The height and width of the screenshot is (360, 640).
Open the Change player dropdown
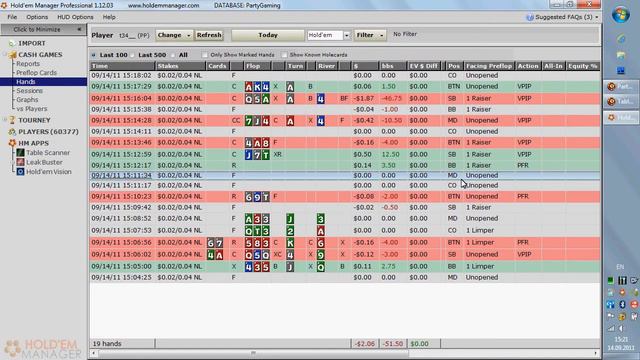[174, 35]
